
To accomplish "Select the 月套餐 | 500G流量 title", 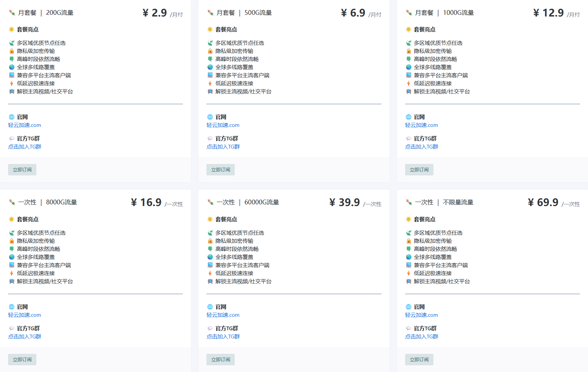I will tap(244, 13).
